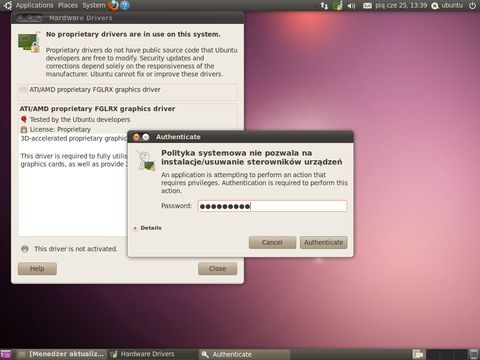
Task: Open the blue help icon in panel
Action: pos(125,5)
